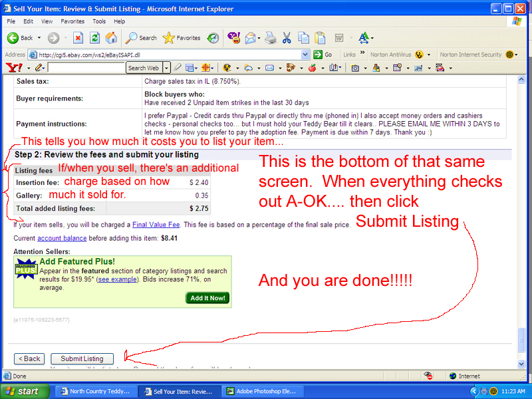Click the Cut scissors icon
Viewport: 532px width, 399px height.
[287, 38]
